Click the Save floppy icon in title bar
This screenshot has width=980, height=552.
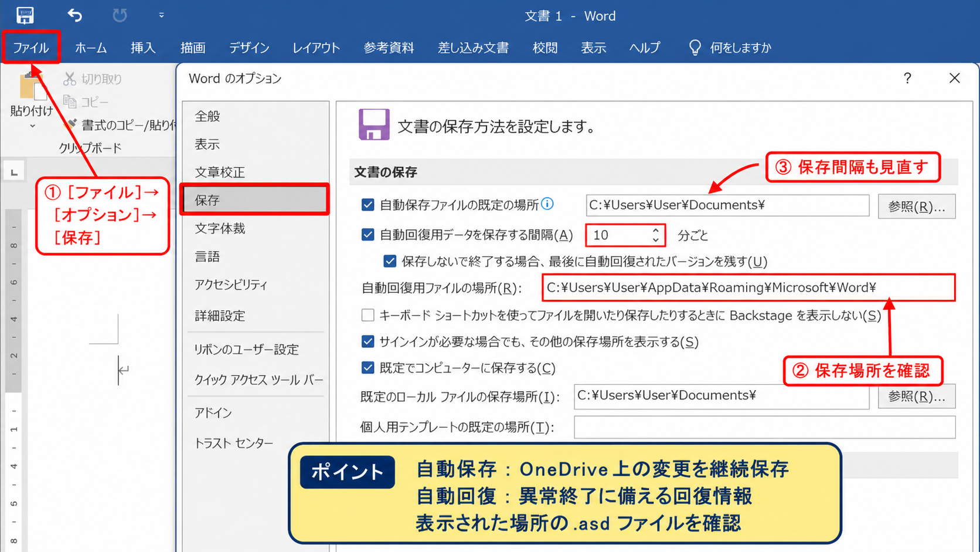tap(25, 15)
